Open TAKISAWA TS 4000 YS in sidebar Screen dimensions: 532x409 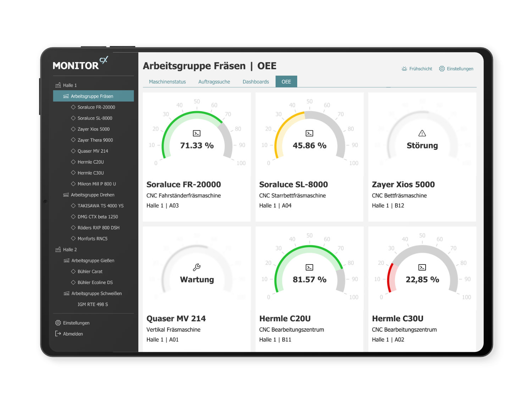coord(100,206)
